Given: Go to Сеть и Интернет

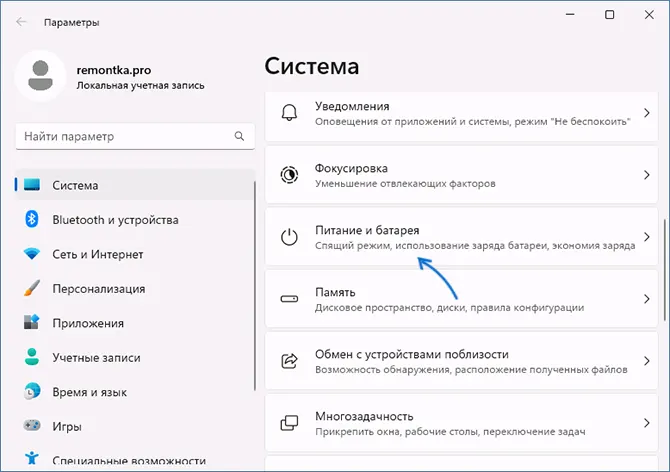Looking at the screenshot, I should pyautogui.click(x=135, y=254).
